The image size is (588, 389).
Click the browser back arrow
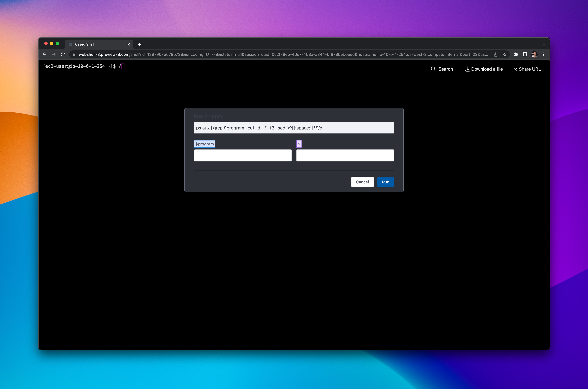(x=45, y=54)
